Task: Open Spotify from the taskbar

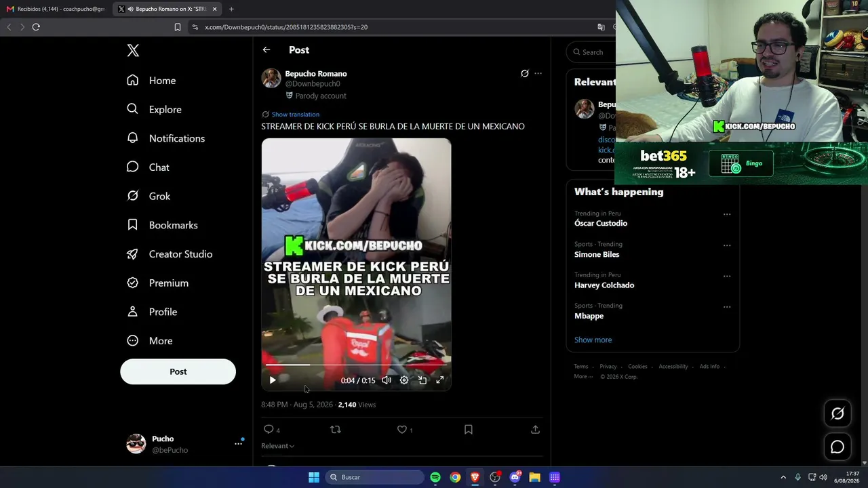Action: [x=435, y=477]
